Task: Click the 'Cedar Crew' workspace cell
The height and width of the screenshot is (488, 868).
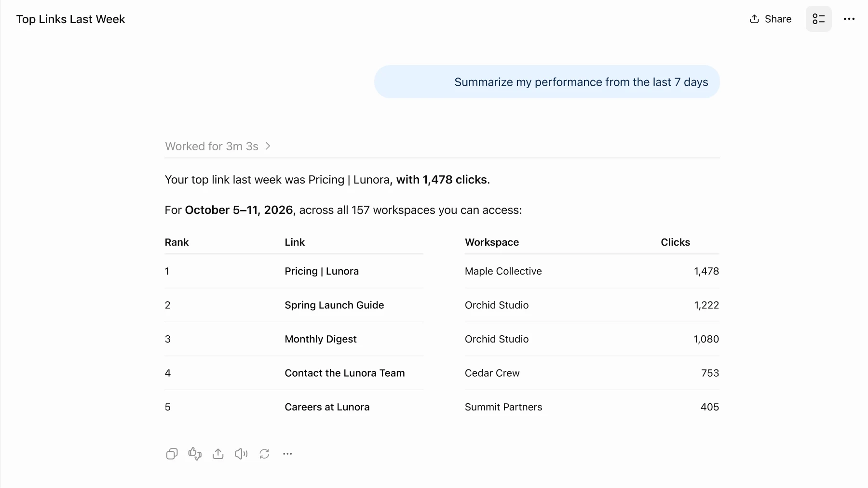Action: coord(492,373)
